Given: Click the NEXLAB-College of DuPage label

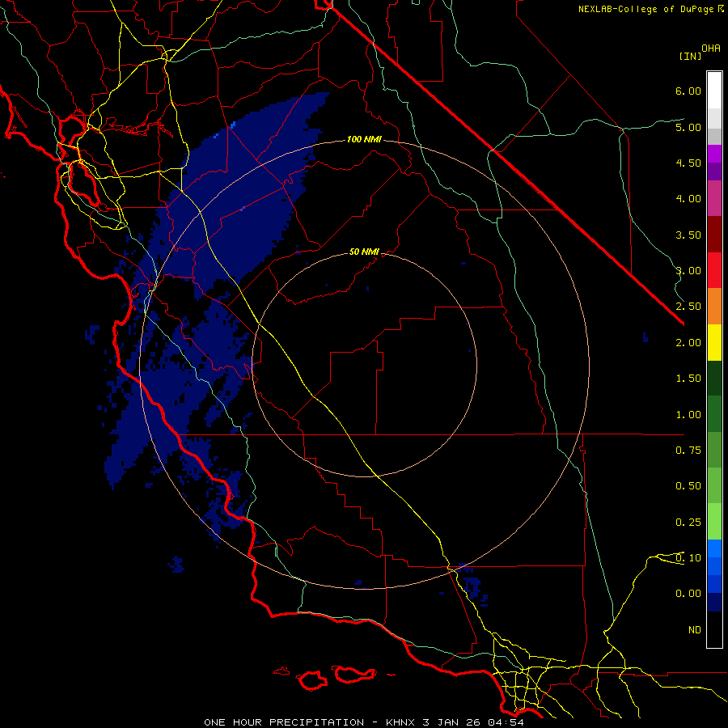Looking at the screenshot, I should click(647, 9).
